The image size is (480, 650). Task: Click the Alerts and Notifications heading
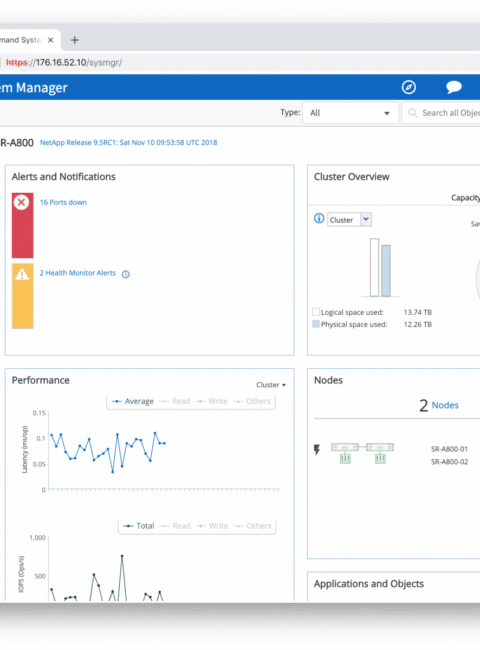(63, 177)
